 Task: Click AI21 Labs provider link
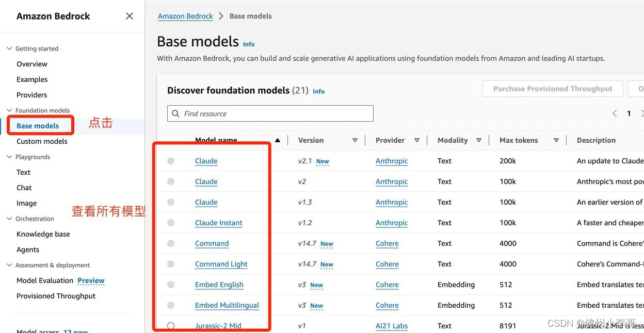point(392,326)
